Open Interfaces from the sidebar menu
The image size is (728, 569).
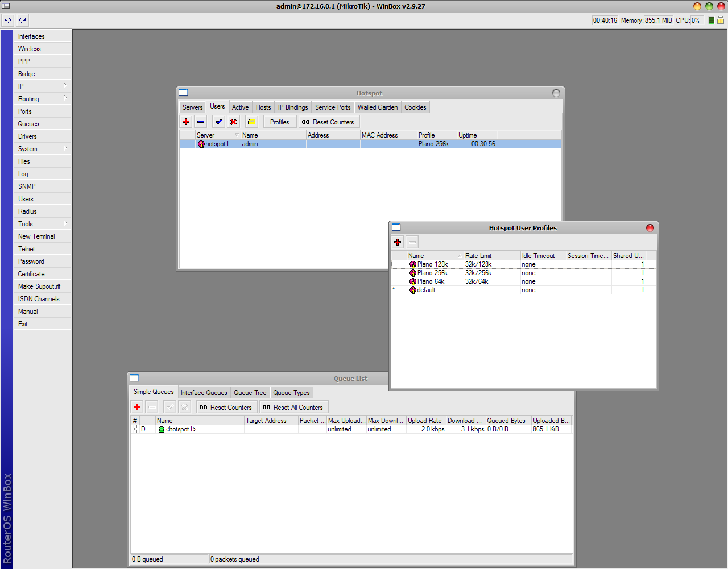tap(42, 36)
